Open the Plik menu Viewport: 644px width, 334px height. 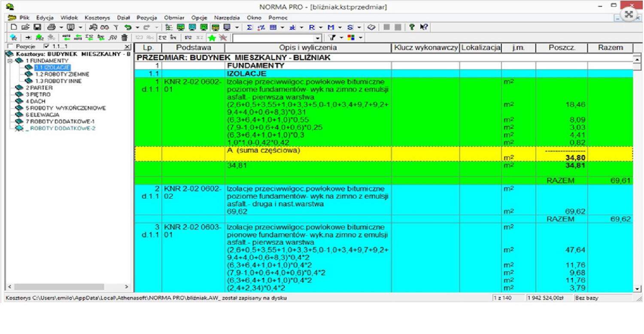[x=24, y=18]
